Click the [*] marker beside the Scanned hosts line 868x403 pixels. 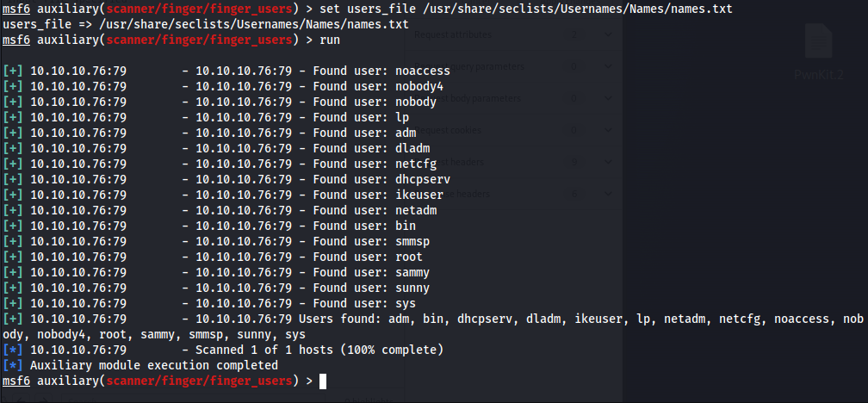coord(13,350)
